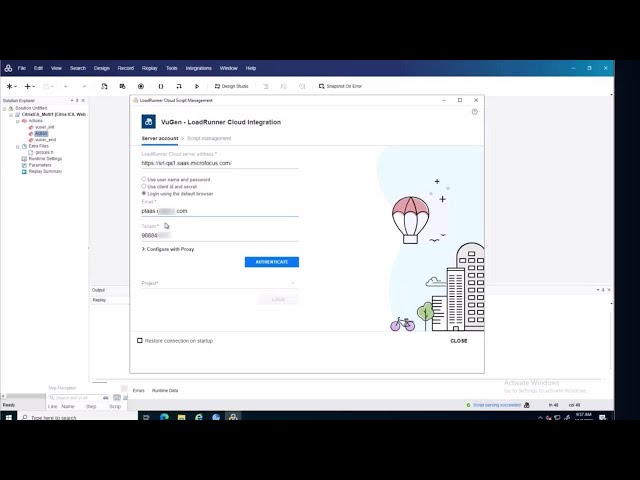
Task: Click the Add plus toolbar icon
Action: (27, 86)
